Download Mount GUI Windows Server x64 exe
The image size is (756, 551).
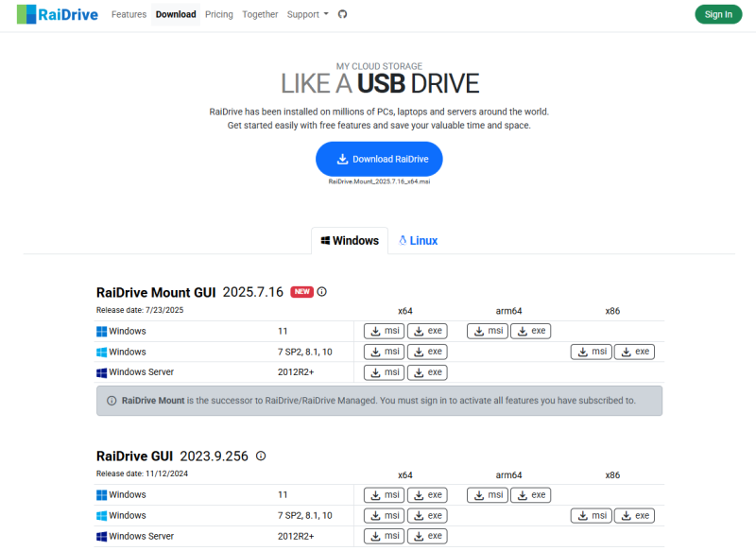[428, 372]
